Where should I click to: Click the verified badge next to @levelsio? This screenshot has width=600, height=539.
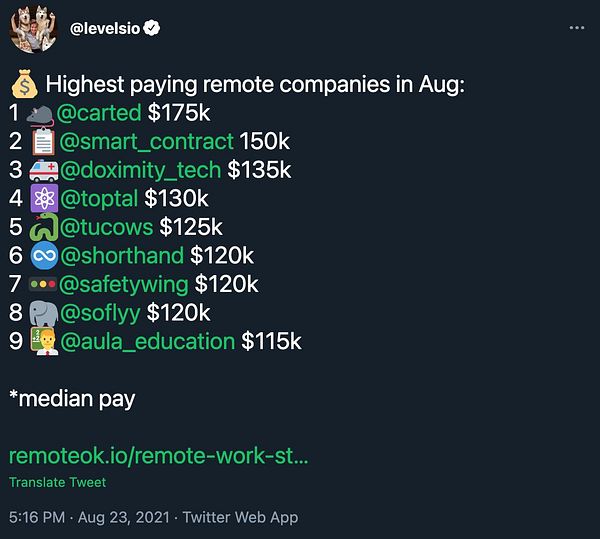tap(151, 28)
